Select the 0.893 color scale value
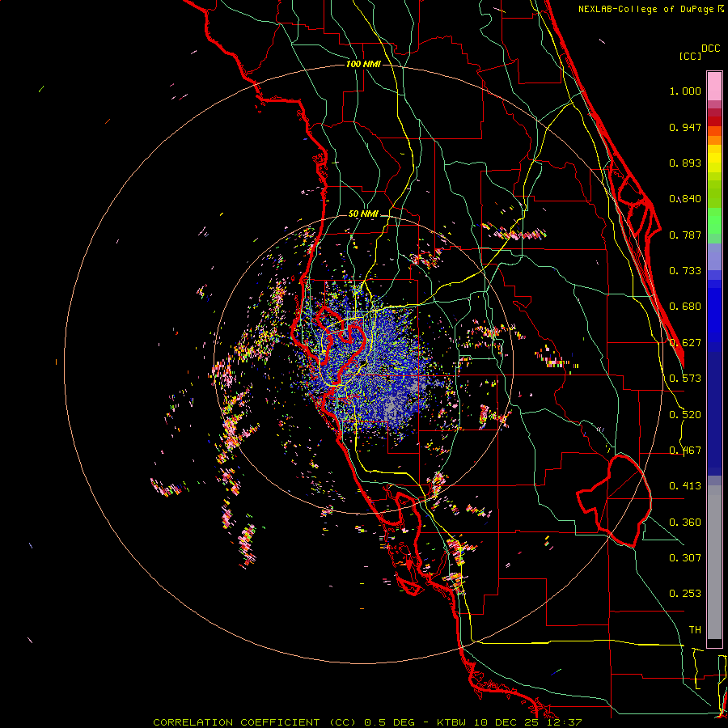 coord(685,163)
